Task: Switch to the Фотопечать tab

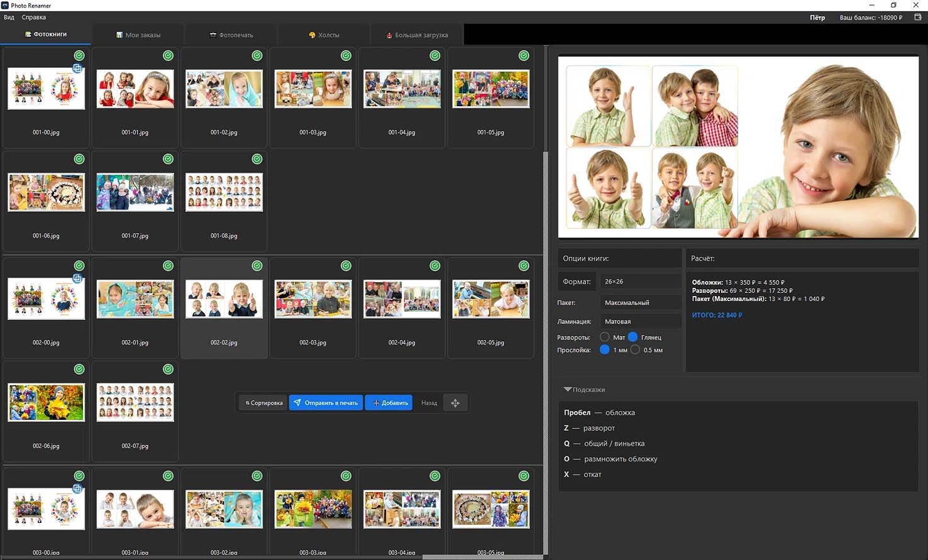Action: tap(231, 35)
